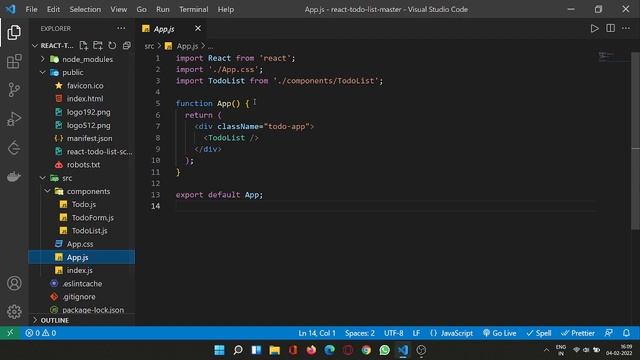Click the feedback icon in status bar

pos(609,333)
